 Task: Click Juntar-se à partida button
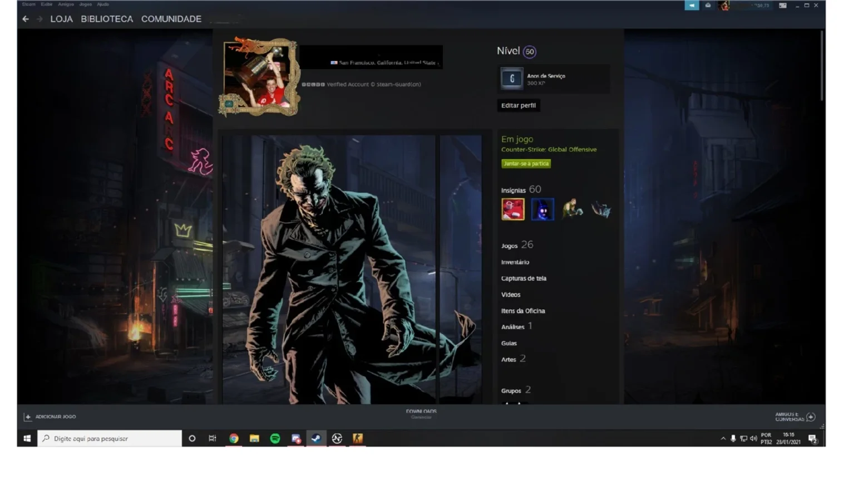pyautogui.click(x=526, y=164)
